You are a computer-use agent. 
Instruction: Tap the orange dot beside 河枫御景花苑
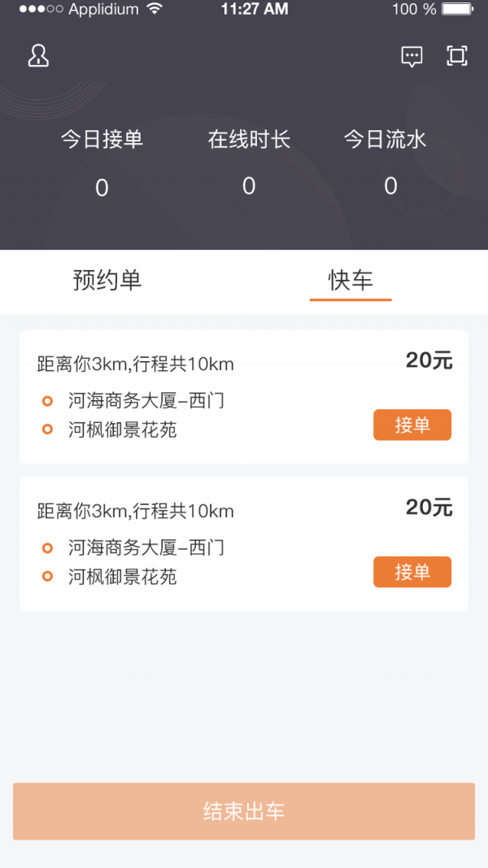tap(48, 430)
